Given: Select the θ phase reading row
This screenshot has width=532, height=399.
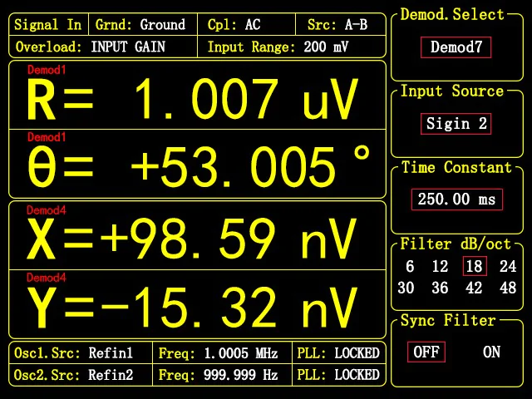Looking at the screenshot, I should pos(198,165).
